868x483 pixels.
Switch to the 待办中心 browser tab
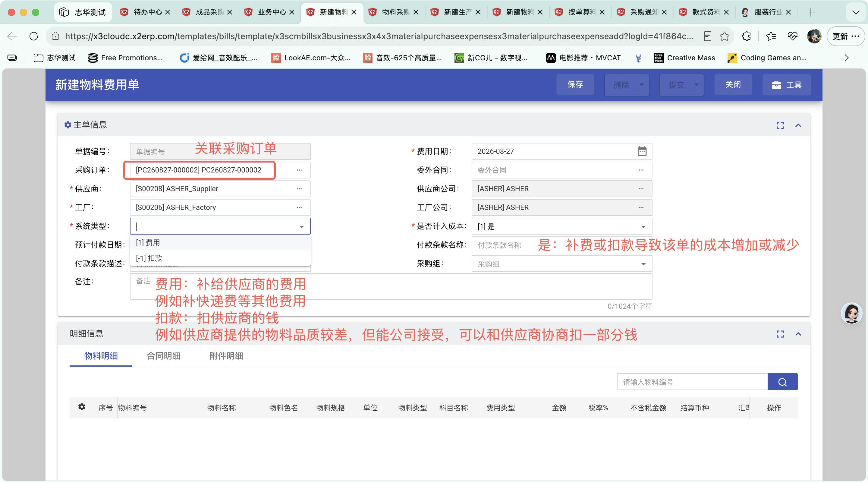pyautogui.click(x=145, y=12)
